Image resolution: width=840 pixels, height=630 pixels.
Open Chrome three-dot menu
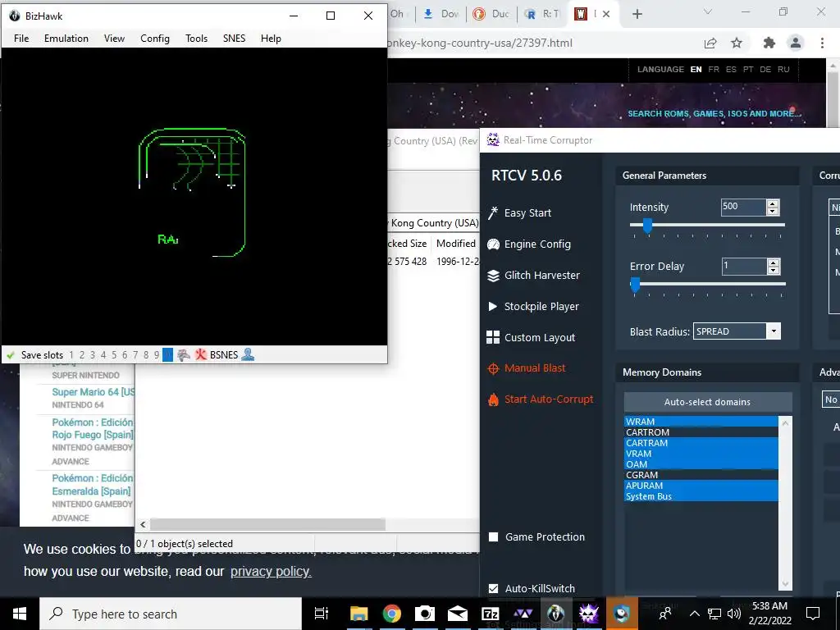[822, 43]
